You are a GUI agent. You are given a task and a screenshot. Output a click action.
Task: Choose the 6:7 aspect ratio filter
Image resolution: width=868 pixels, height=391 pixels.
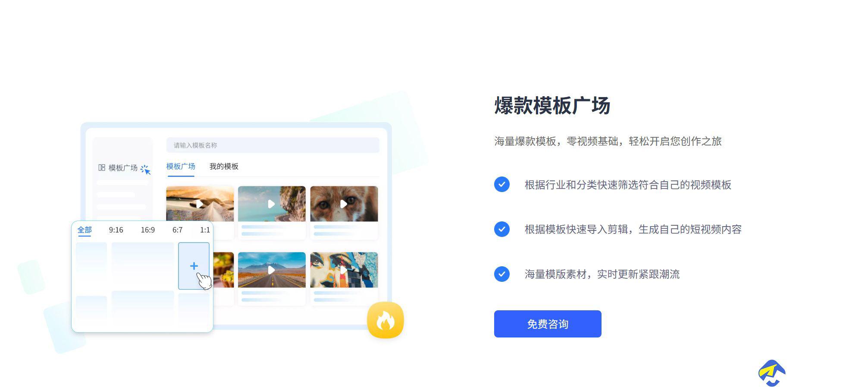click(177, 230)
